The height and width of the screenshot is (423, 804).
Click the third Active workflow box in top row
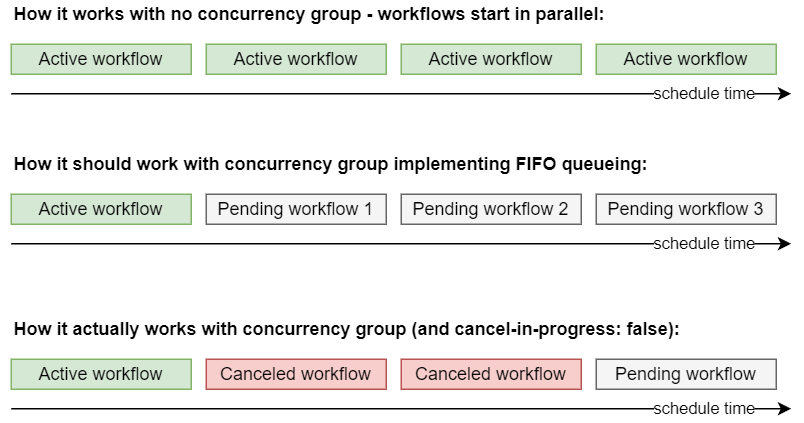point(491,59)
